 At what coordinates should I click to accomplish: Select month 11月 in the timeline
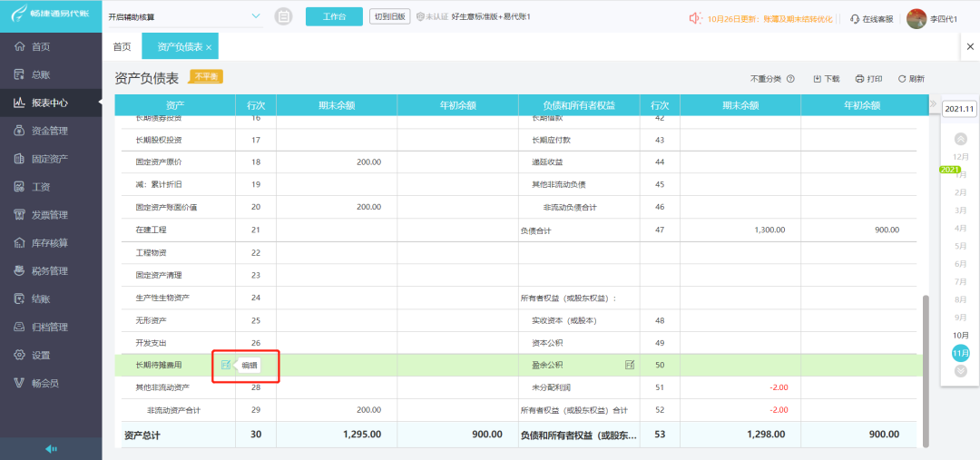961,353
